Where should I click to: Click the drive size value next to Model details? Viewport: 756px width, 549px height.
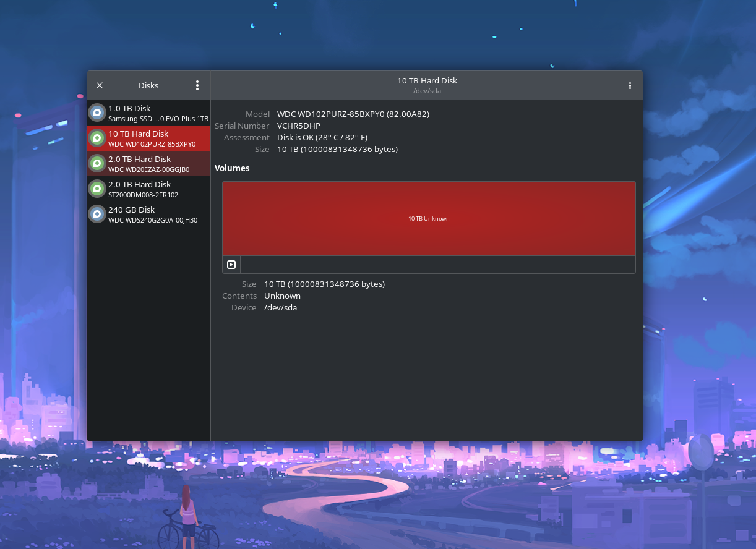tap(337, 149)
